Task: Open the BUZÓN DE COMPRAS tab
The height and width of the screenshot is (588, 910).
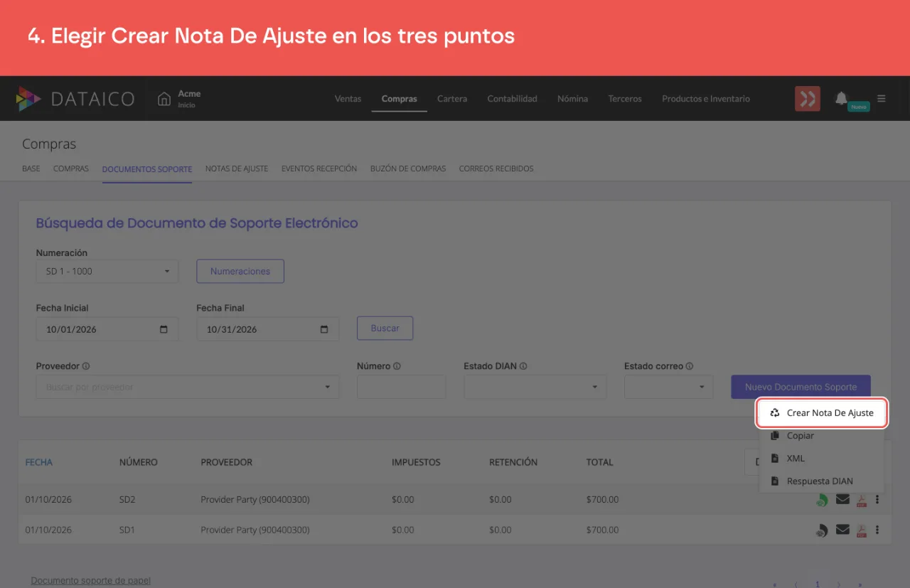Action: 408,169
